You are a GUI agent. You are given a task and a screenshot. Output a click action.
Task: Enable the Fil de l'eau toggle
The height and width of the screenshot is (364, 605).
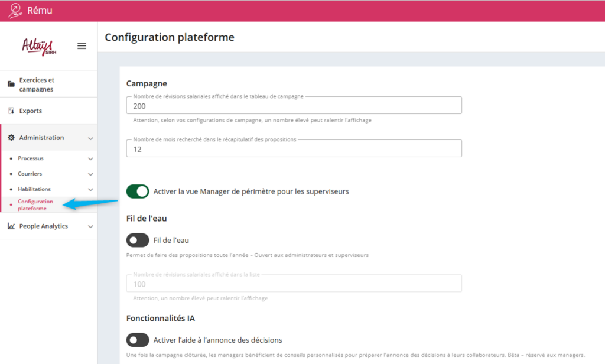(x=138, y=240)
